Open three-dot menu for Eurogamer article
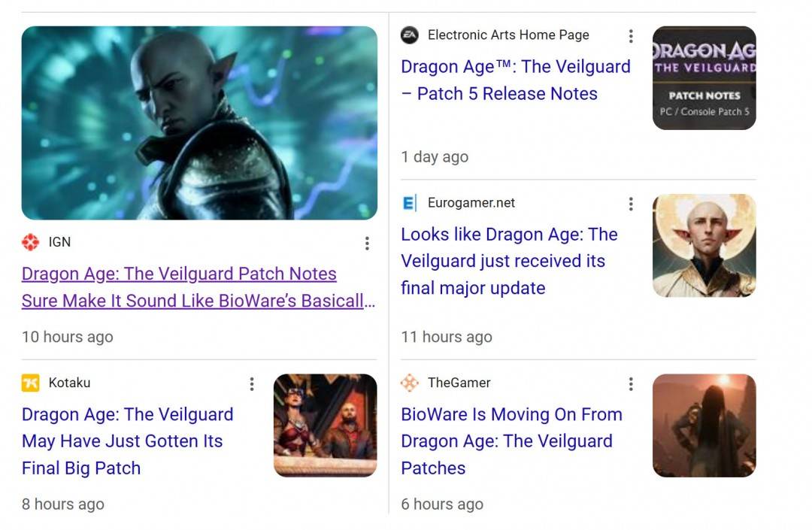The height and width of the screenshot is (530, 812). pos(631,204)
